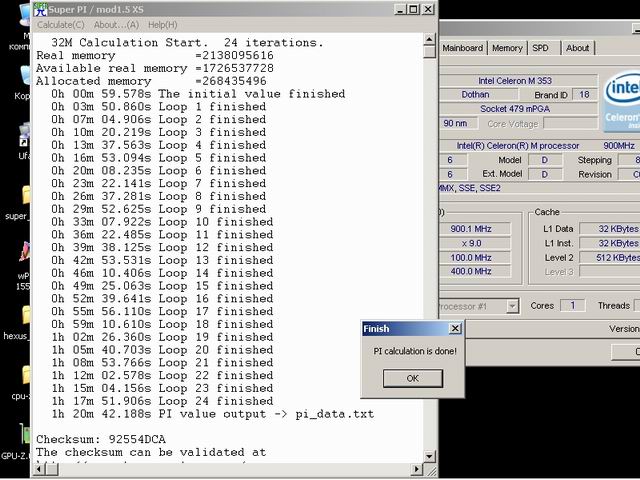Click the horizontal scrollbar left arrow
The height and width of the screenshot is (480, 640).
[x=39, y=469]
